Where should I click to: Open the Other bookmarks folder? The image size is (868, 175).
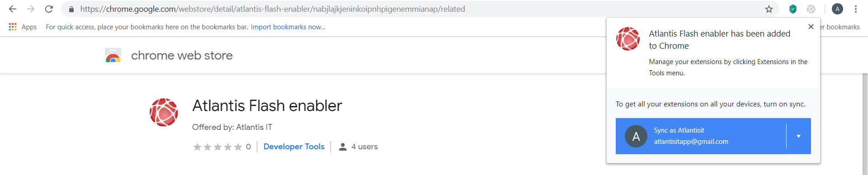pyautogui.click(x=840, y=27)
